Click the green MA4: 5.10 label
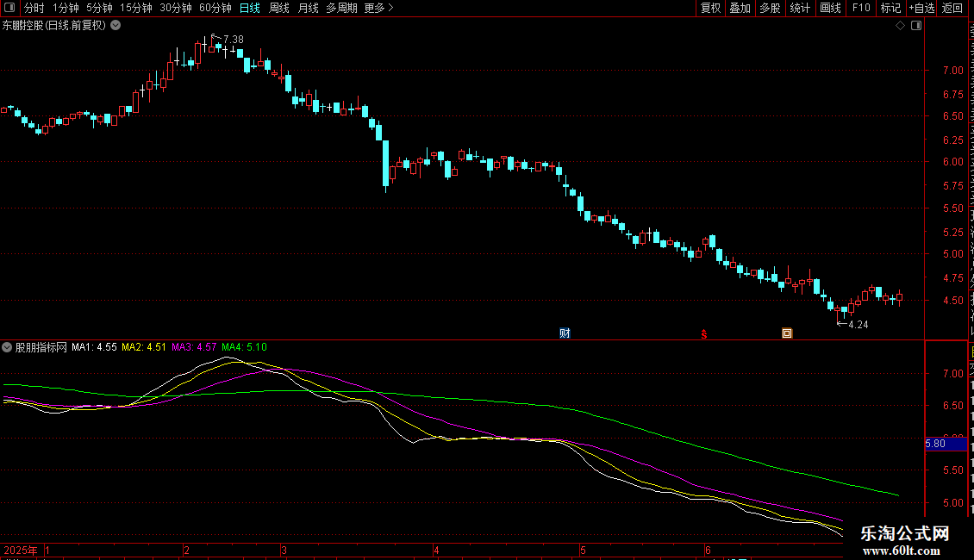The width and height of the screenshot is (974, 560). point(244,347)
